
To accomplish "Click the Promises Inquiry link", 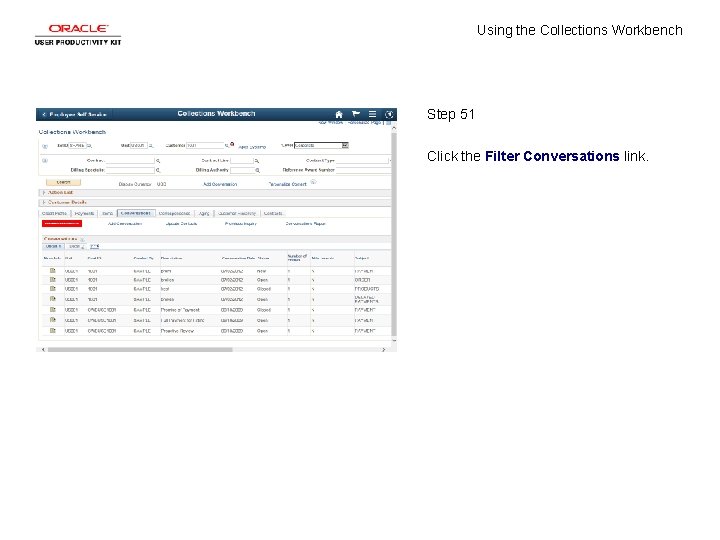I will pos(241,224).
